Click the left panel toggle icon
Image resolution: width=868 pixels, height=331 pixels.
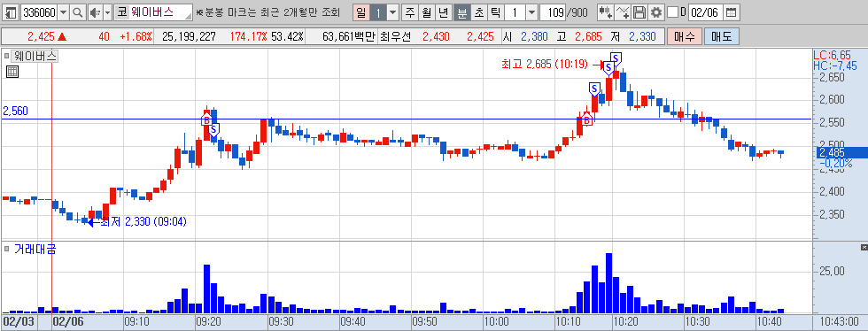coord(11,12)
